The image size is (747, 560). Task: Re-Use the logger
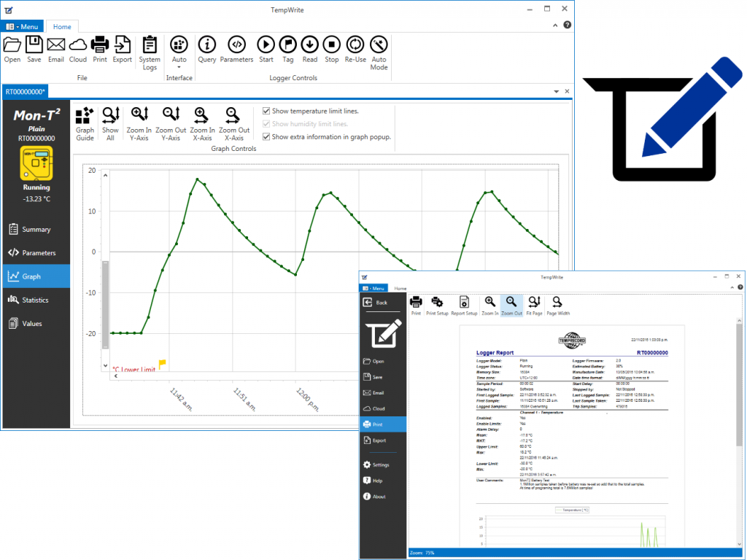(x=355, y=49)
